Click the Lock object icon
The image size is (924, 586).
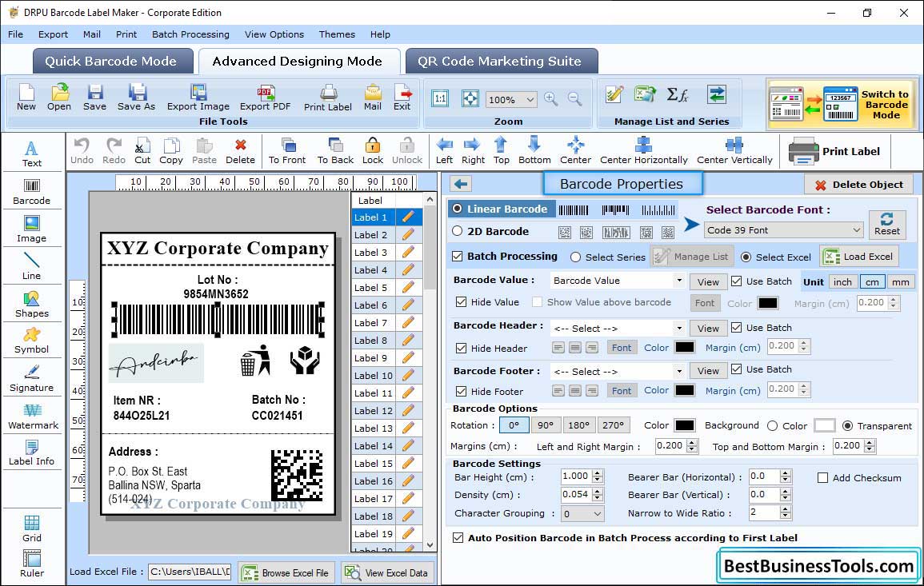(373, 151)
